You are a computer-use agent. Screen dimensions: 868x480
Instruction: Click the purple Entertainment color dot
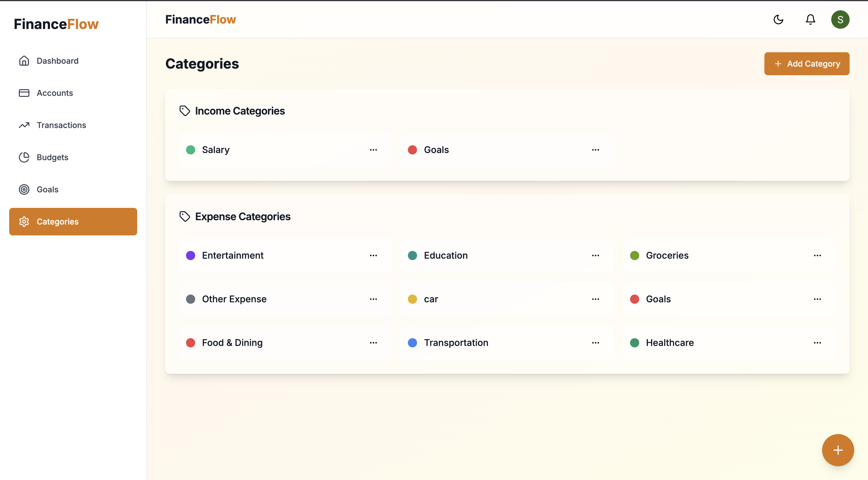coord(190,256)
